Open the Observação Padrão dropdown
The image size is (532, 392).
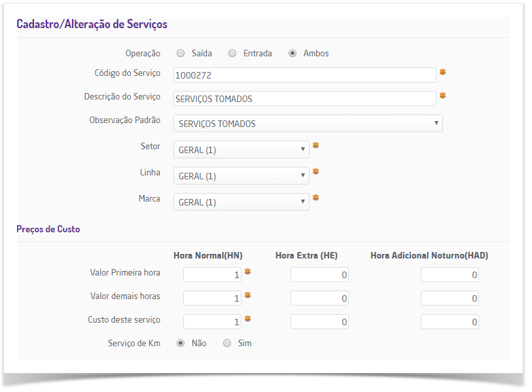pyautogui.click(x=308, y=124)
